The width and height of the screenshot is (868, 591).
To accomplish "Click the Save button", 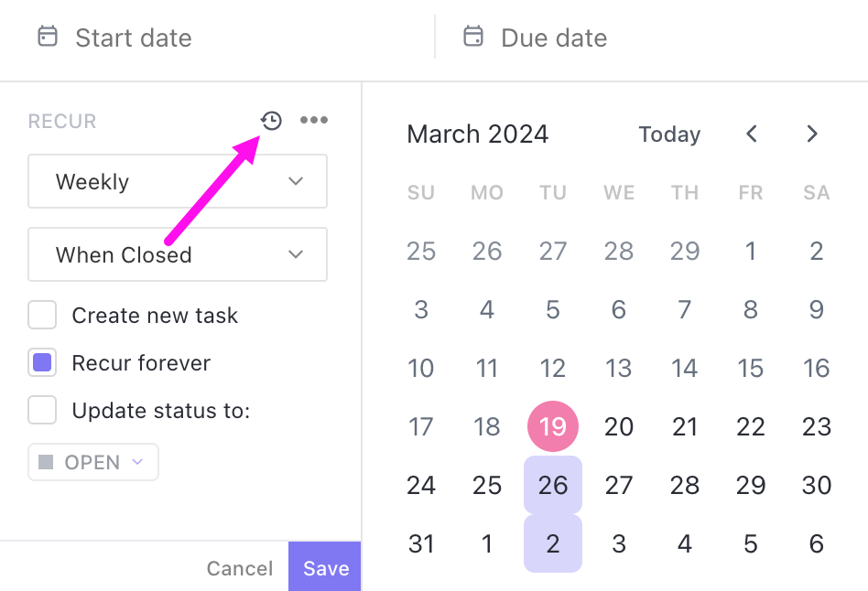I will click(326, 568).
